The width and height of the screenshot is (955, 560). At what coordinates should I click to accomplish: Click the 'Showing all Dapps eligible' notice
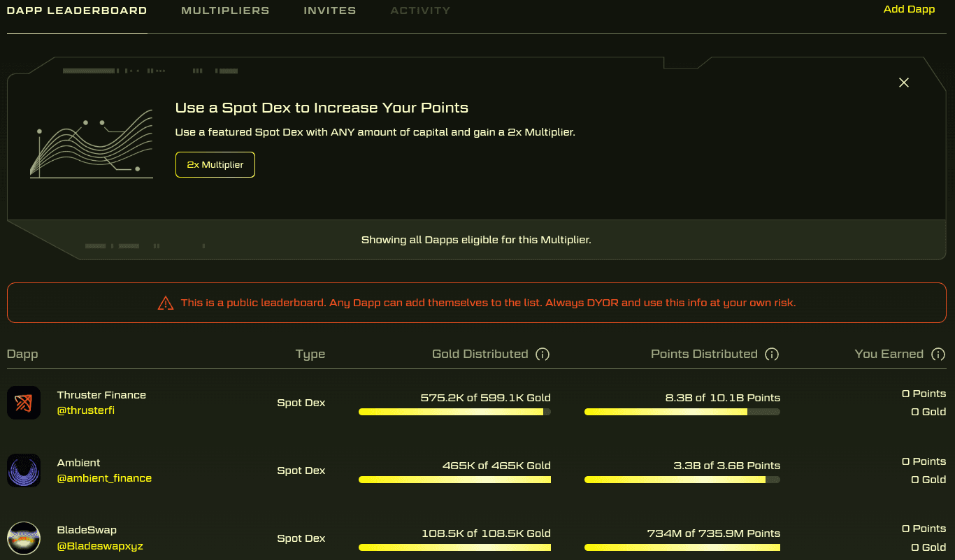[x=476, y=240]
